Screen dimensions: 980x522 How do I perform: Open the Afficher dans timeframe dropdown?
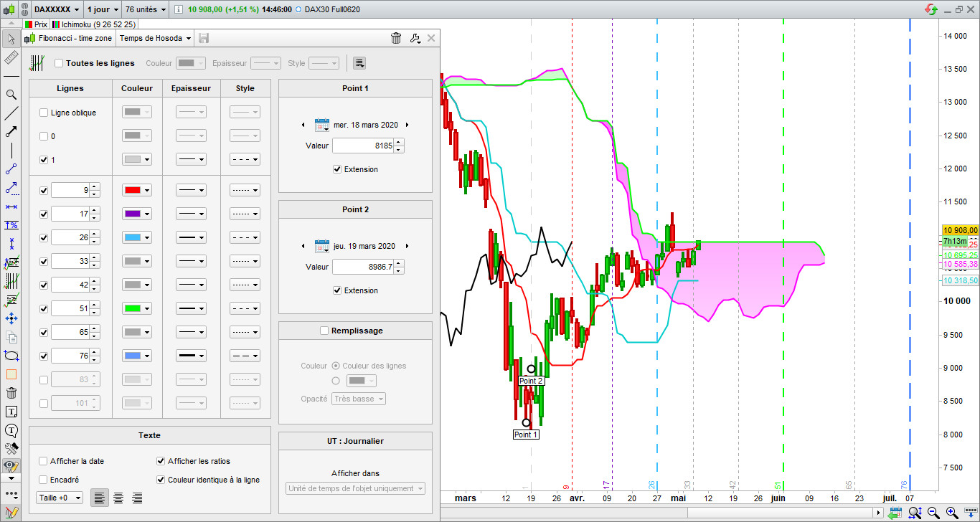pyautogui.click(x=355, y=488)
